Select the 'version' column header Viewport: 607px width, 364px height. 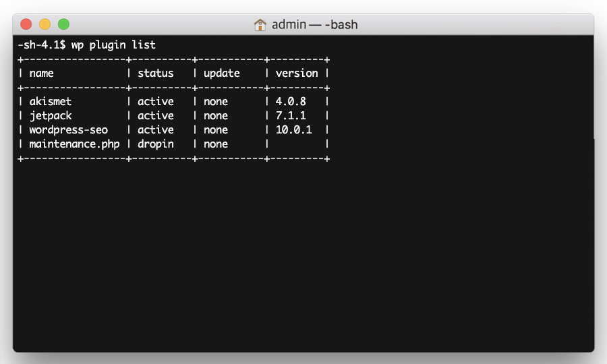click(297, 73)
